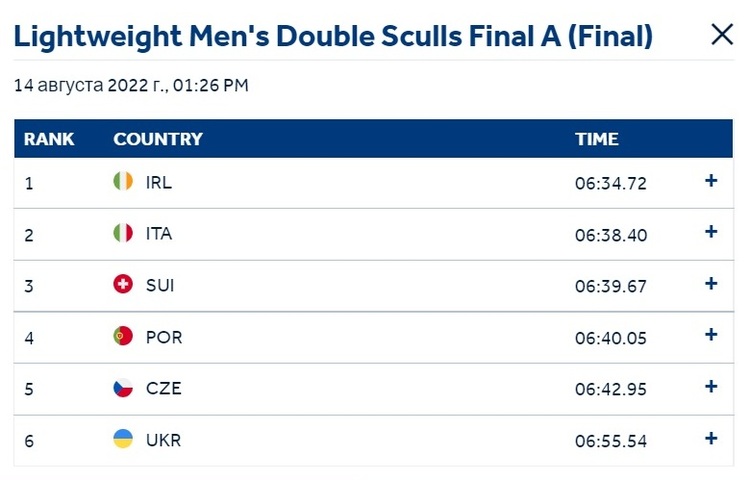
Task: Expand POR row details with plus
Action: coord(711,335)
